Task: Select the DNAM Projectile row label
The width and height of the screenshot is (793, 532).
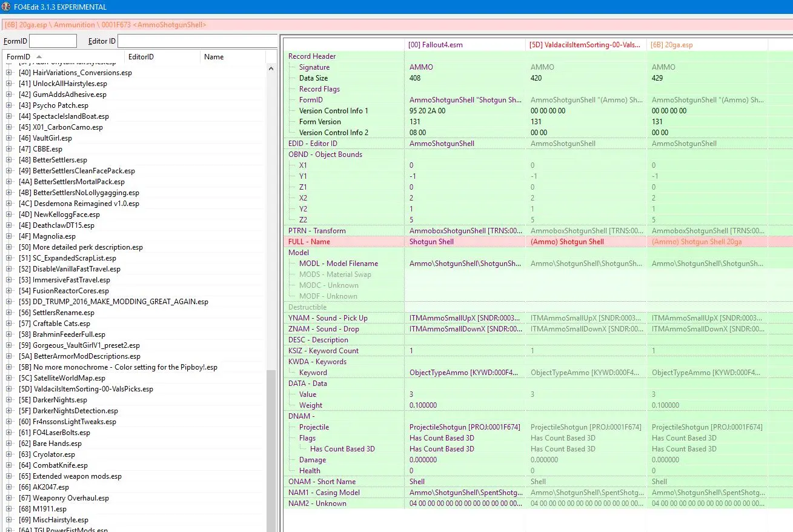Action: click(314, 427)
